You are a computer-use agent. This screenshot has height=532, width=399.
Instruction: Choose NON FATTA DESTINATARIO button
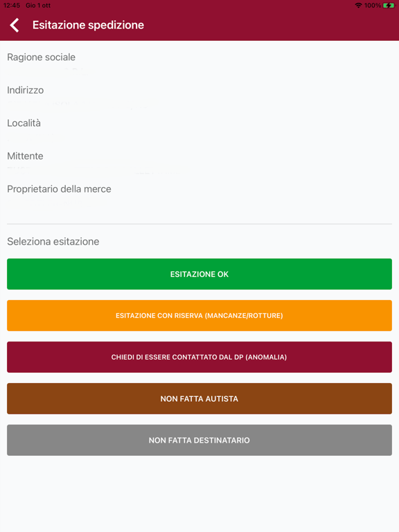point(199,440)
